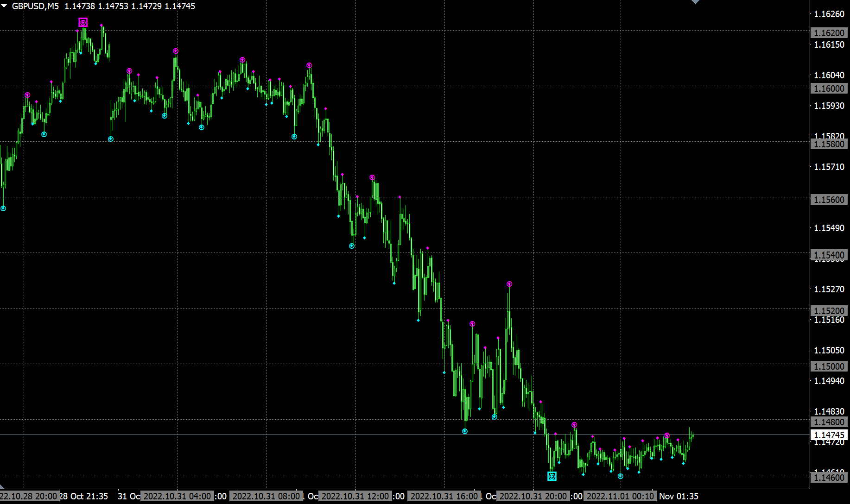This screenshot has height=504, width=850.
Task: Click the 2022.10.31 12:00 time label
Action: [355, 496]
